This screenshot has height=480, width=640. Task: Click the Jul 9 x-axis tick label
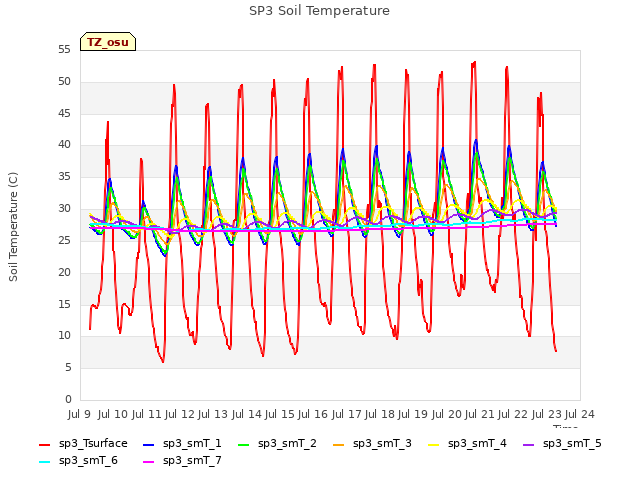79,415
